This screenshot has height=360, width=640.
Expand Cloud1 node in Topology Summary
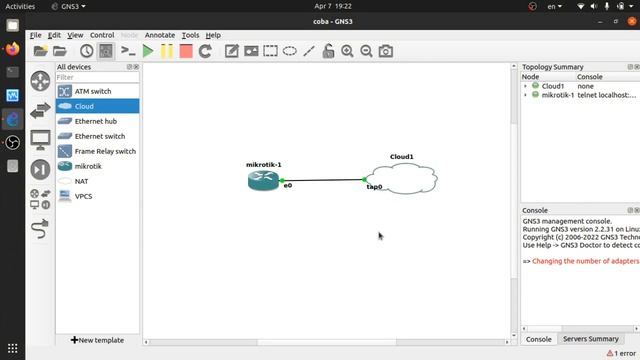click(525, 86)
